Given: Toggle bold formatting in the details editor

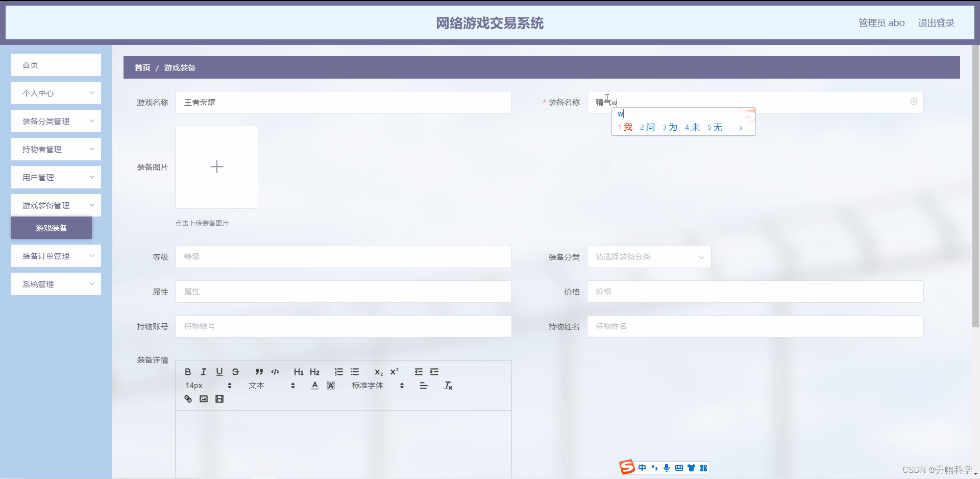Looking at the screenshot, I should pos(187,371).
